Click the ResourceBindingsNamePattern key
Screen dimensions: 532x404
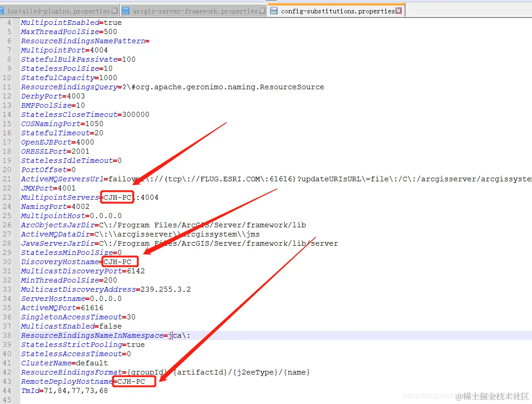coord(83,40)
